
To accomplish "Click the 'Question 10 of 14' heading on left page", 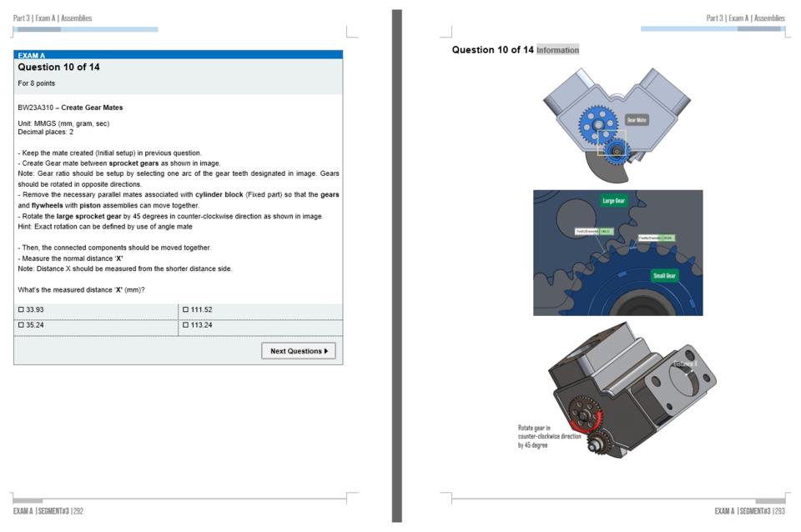I will pyautogui.click(x=58, y=67).
